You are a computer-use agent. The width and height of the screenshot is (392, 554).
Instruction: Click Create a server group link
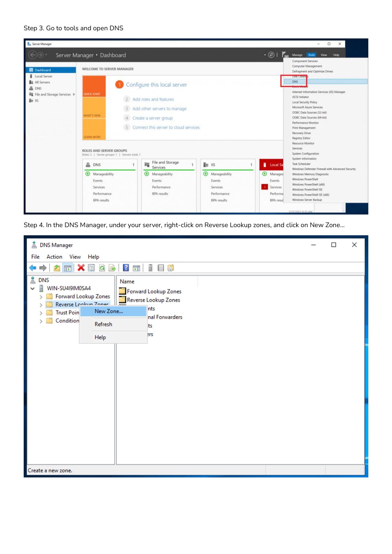tap(153, 118)
